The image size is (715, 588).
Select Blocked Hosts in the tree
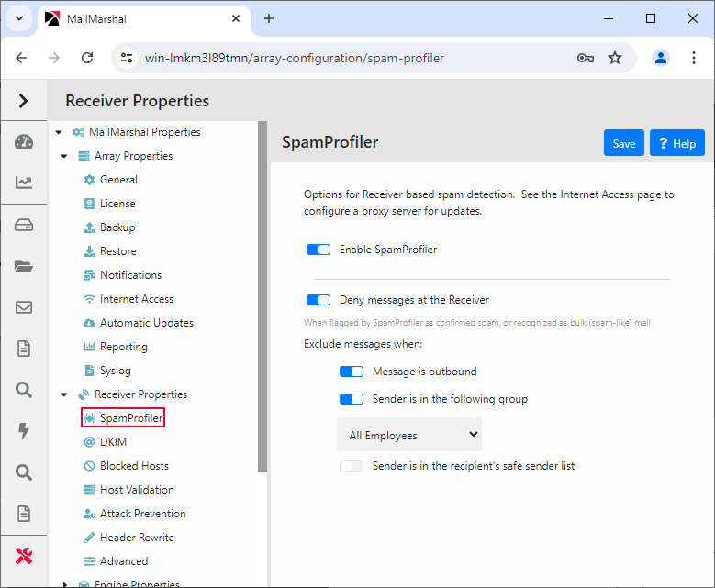click(x=135, y=466)
